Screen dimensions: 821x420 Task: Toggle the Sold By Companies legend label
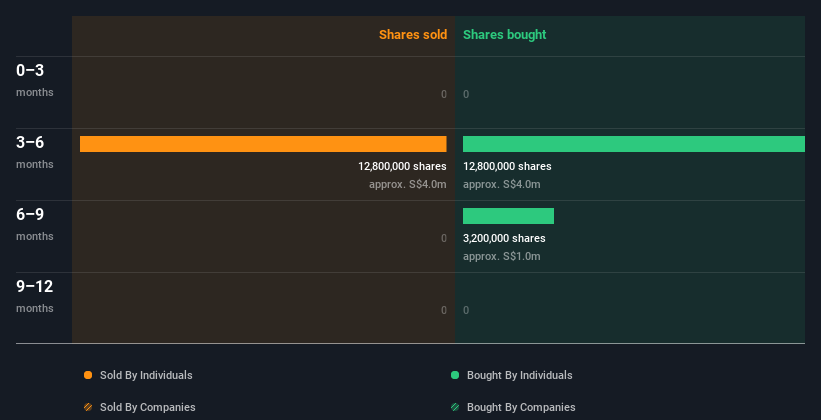[x=147, y=407]
